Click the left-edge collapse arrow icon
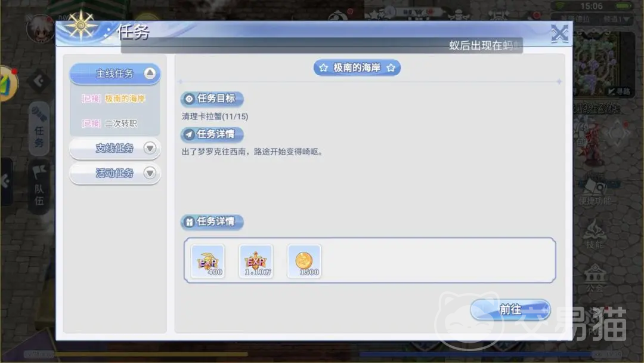Image resolution: width=644 pixels, height=363 pixels. click(x=6, y=181)
